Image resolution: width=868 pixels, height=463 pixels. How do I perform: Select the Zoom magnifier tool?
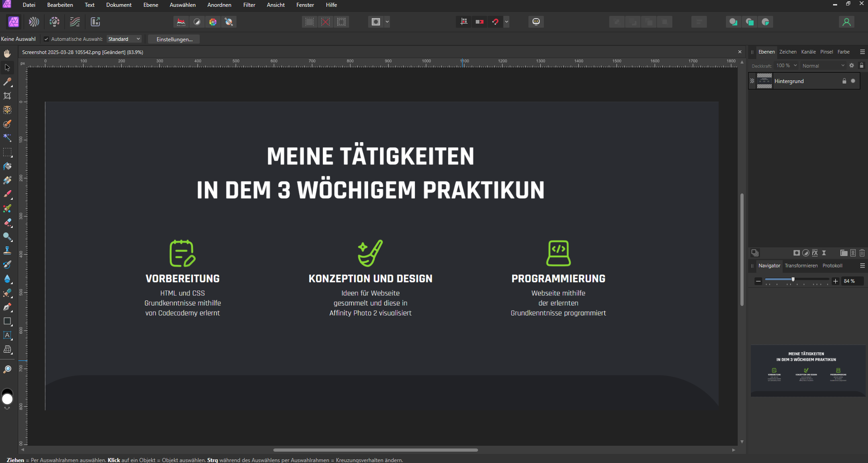coord(7,369)
